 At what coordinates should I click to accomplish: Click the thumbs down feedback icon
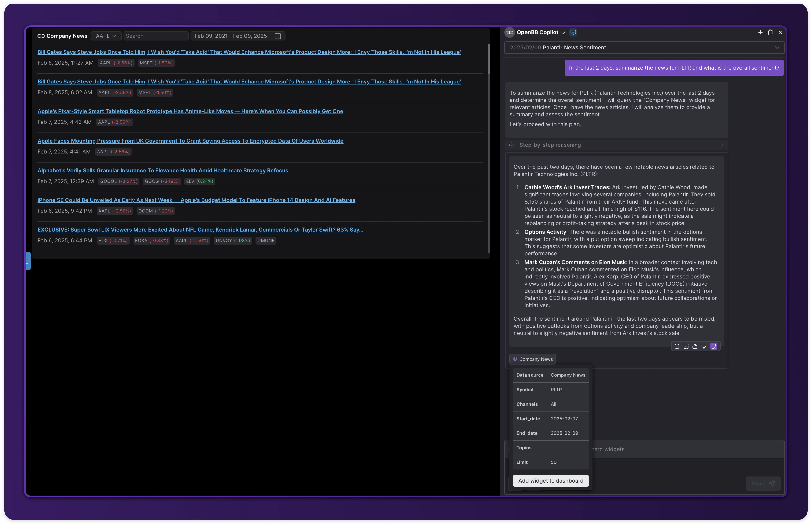coord(704,346)
